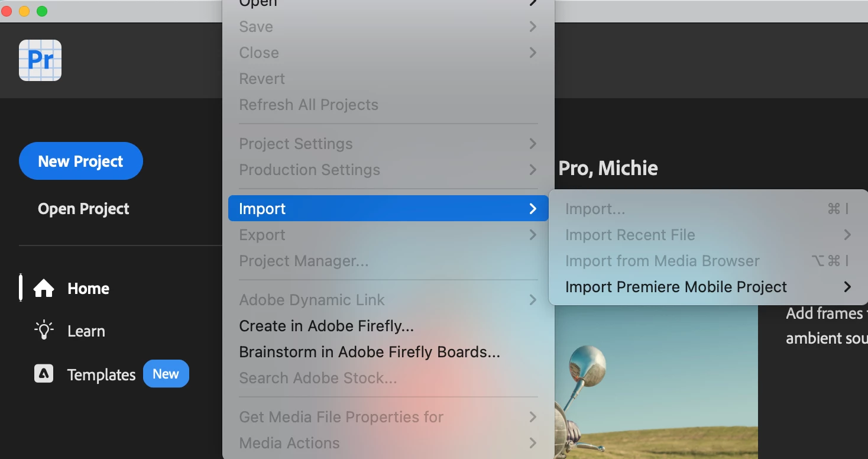Image resolution: width=868 pixels, height=459 pixels.
Task: Click the green fullscreen window button
Action: click(42, 11)
